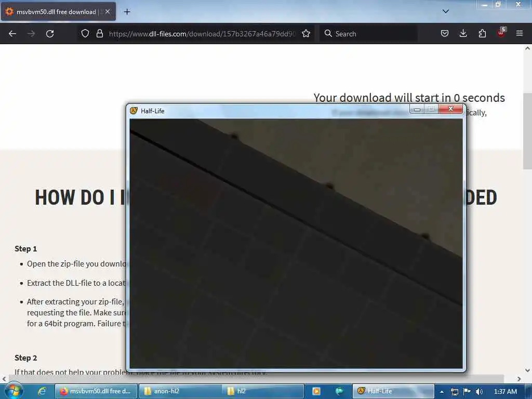Screen dimensions: 532x399
Task: Open the extensions puzzle icon
Action: coord(482,33)
